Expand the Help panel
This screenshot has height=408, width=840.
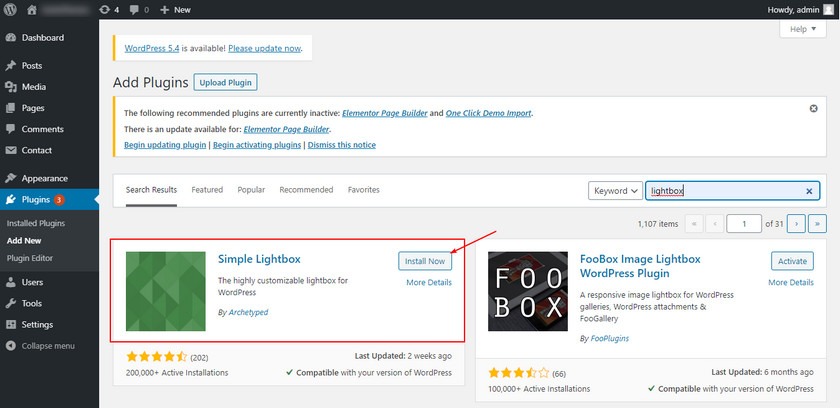[x=802, y=29]
